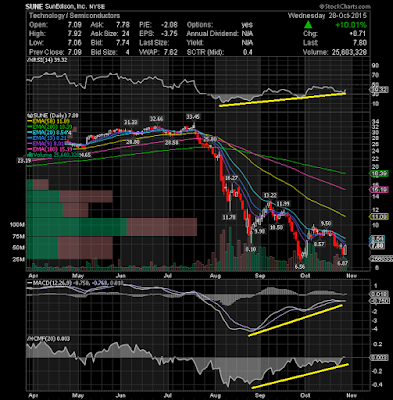
Task: Click the 10.50 price label
Action: coord(276,227)
